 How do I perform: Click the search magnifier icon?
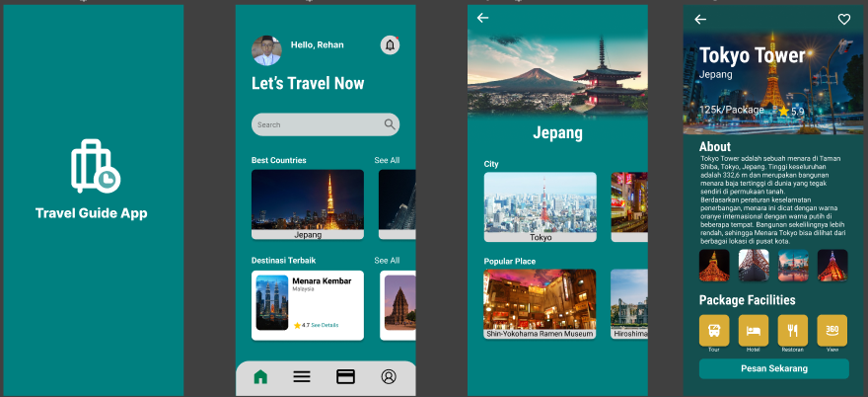(x=390, y=124)
